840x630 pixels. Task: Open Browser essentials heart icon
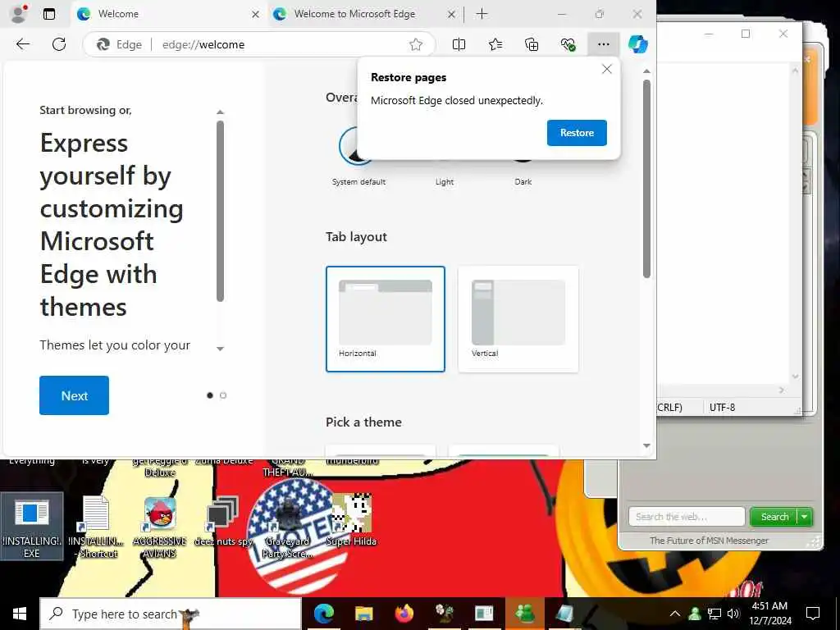568,44
